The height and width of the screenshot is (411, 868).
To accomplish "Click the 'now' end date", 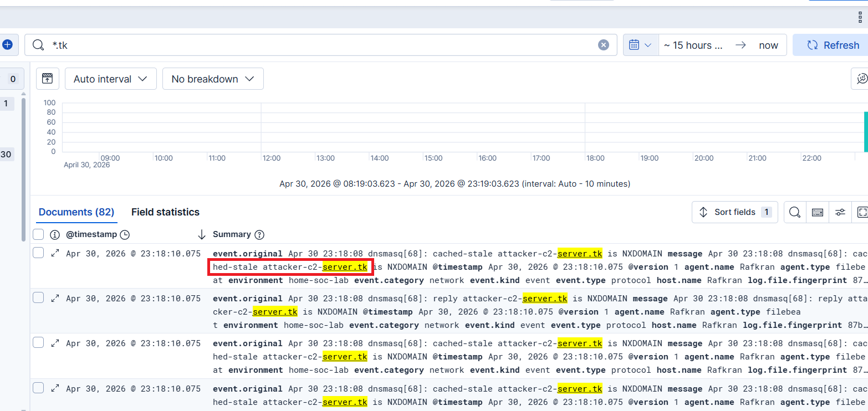I will click(768, 45).
